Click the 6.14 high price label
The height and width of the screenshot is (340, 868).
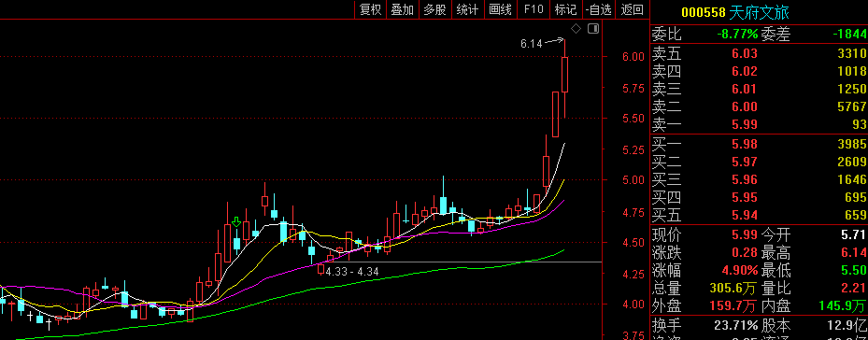pyautogui.click(x=532, y=44)
